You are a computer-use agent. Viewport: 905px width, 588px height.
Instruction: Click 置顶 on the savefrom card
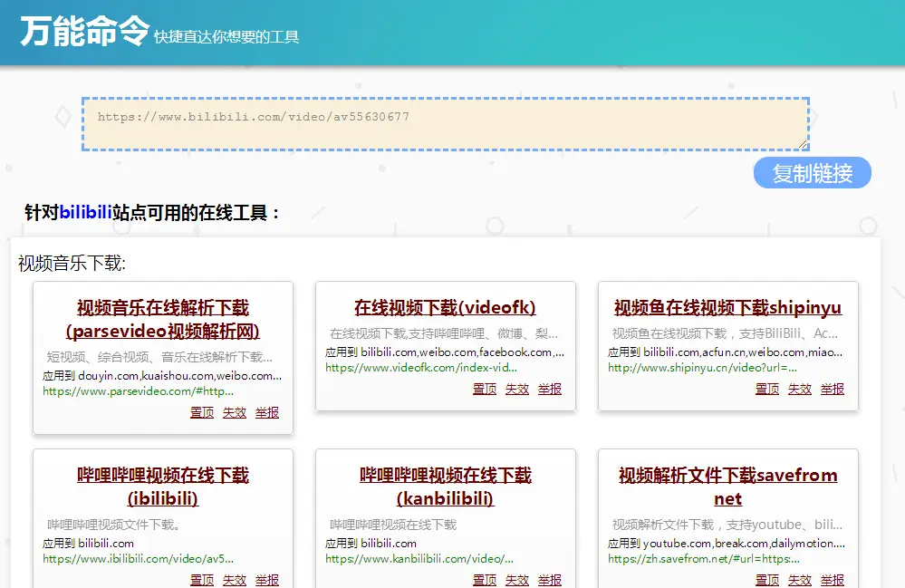(767, 580)
